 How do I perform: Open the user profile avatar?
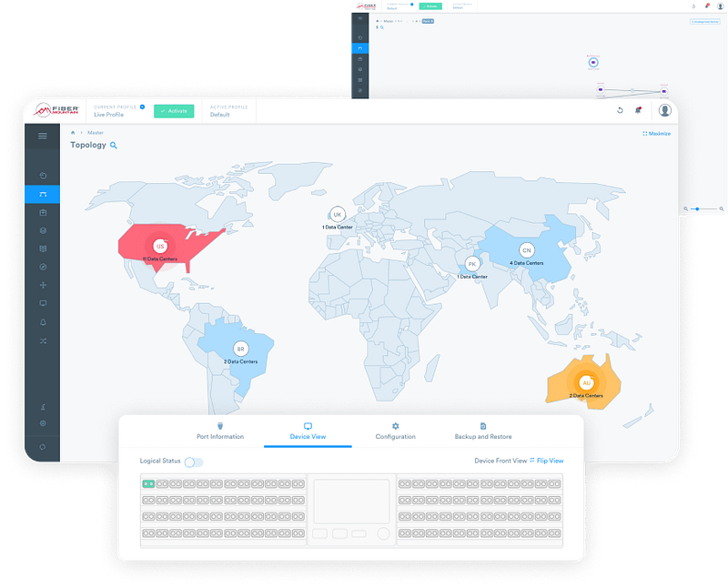(x=665, y=110)
